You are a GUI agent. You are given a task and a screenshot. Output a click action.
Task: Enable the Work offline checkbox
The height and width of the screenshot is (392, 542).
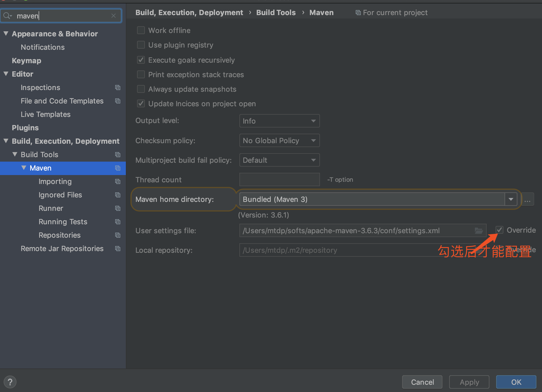pos(141,30)
